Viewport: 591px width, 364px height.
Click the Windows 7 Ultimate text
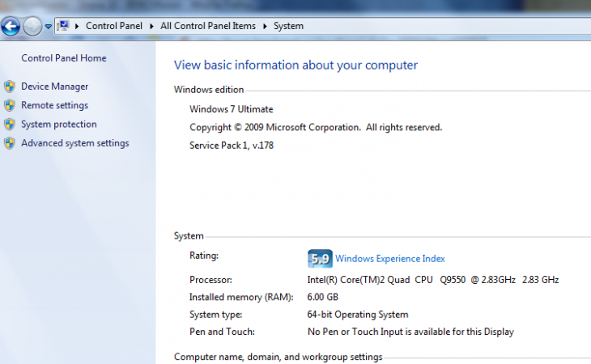click(x=232, y=109)
